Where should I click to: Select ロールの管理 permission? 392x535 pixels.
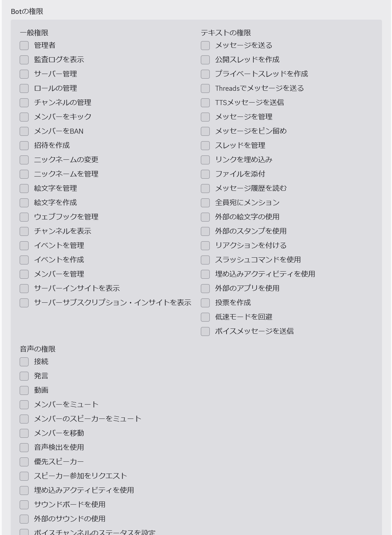24,88
